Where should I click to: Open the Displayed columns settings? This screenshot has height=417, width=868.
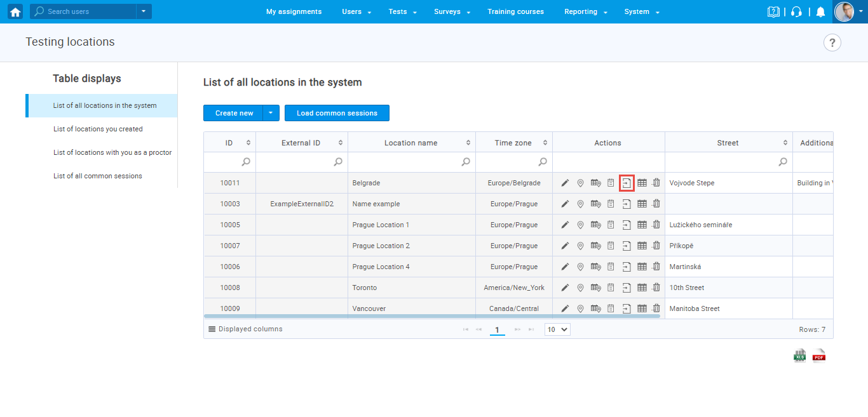coord(245,329)
